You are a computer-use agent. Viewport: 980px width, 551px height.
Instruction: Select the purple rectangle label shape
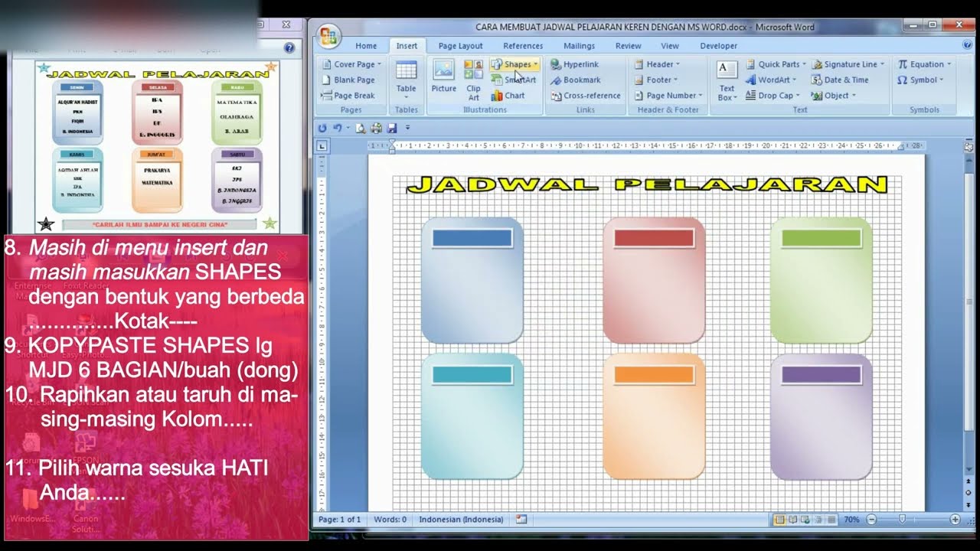coord(821,374)
